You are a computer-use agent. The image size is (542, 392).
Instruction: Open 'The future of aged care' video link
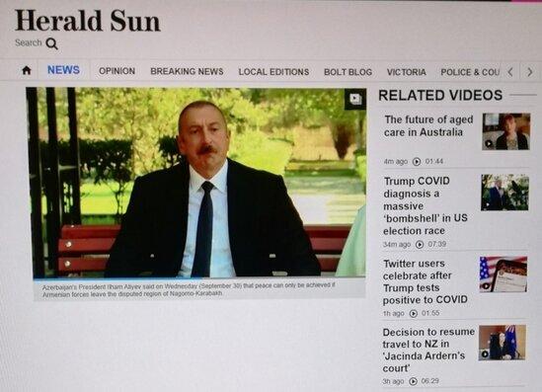click(x=428, y=125)
